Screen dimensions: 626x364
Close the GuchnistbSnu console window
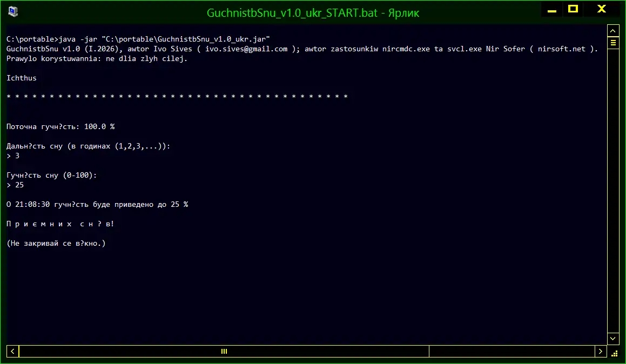tap(601, 9)
